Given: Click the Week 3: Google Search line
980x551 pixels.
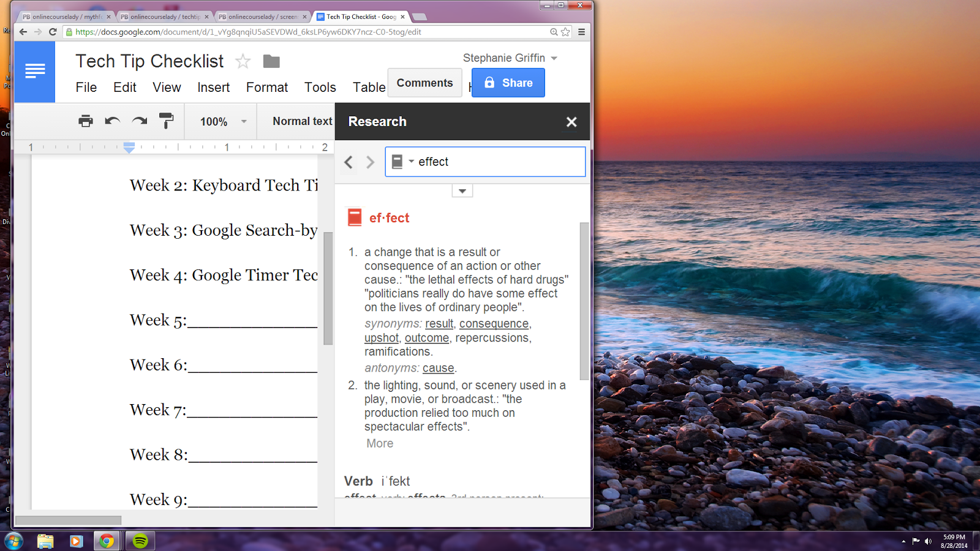Looking at the screenshot, I should click(x=224, y=230).
